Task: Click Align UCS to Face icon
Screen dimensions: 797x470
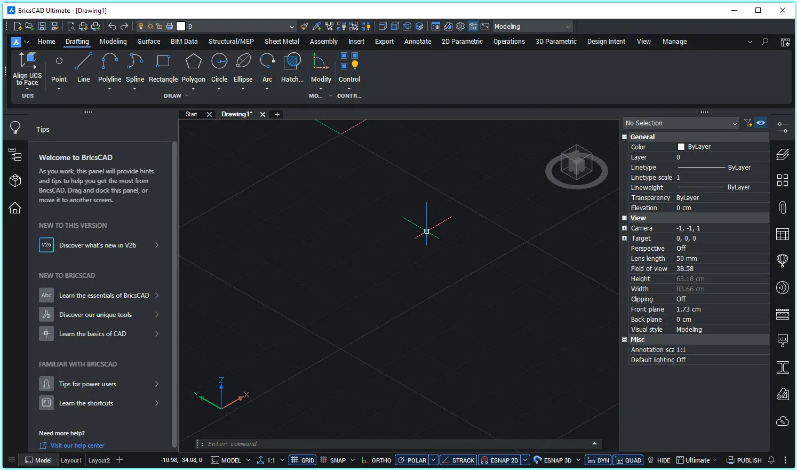Action: (x=27, y=61)
